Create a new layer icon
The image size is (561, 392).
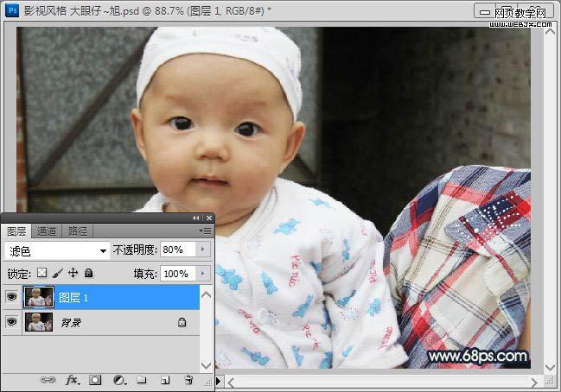point(165,380)
